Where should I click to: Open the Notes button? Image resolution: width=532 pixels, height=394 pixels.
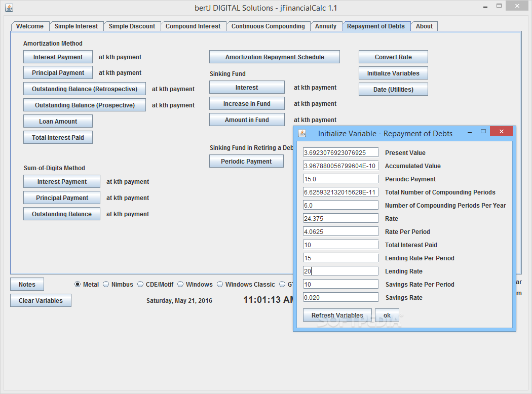(27, 285)
